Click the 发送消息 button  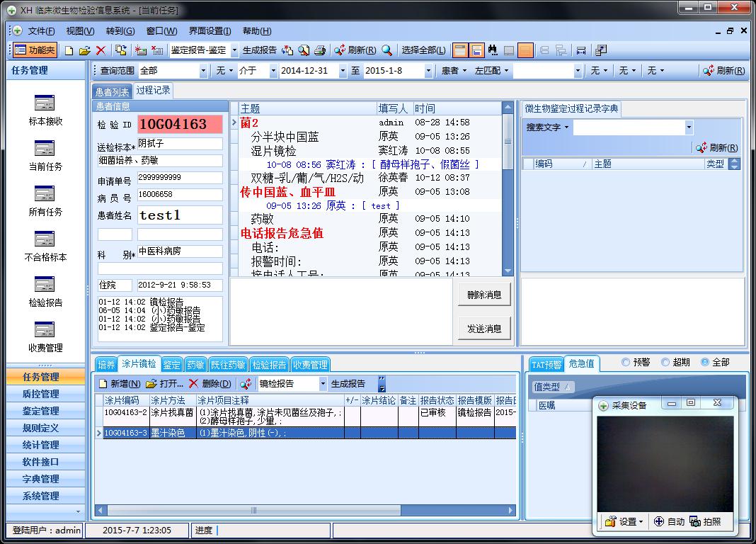(484, 329)
